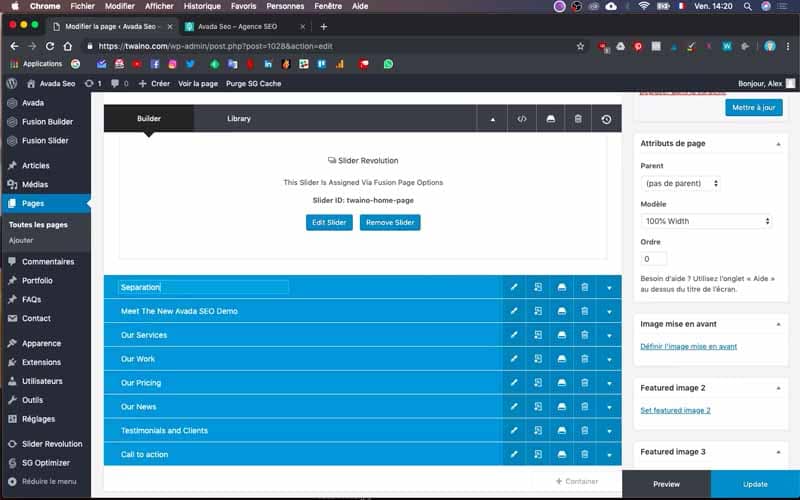The width and height of the screenshot is (800, 500).
Task: Open the builder code editor icon
Action: (521, 119)
